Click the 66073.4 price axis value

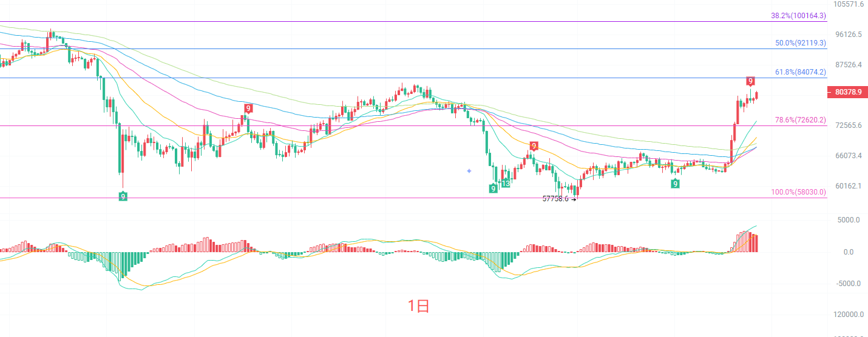tap(849, 156)
